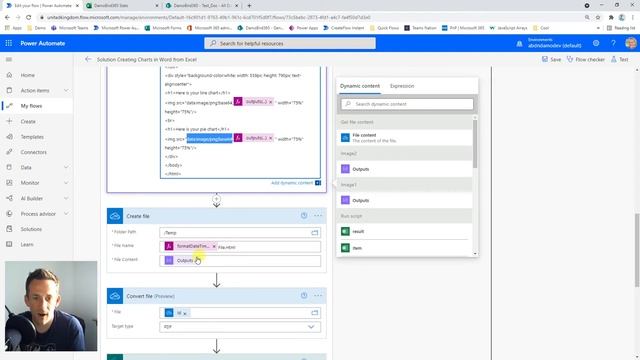The width and height of the screenshot is (640, 360).
Task: Open Solutions in sidebar
Action: pyautogui.click(x=31, y=229)
